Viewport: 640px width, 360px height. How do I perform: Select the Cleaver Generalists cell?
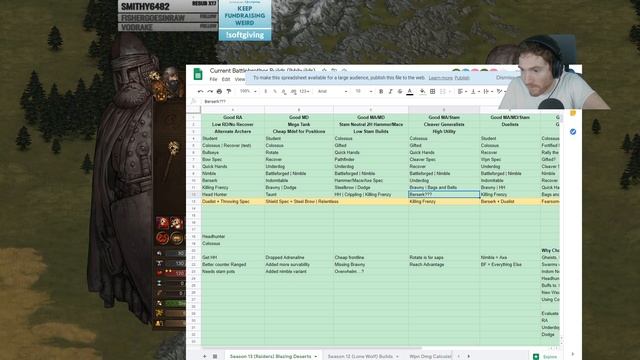coord(444,124)
